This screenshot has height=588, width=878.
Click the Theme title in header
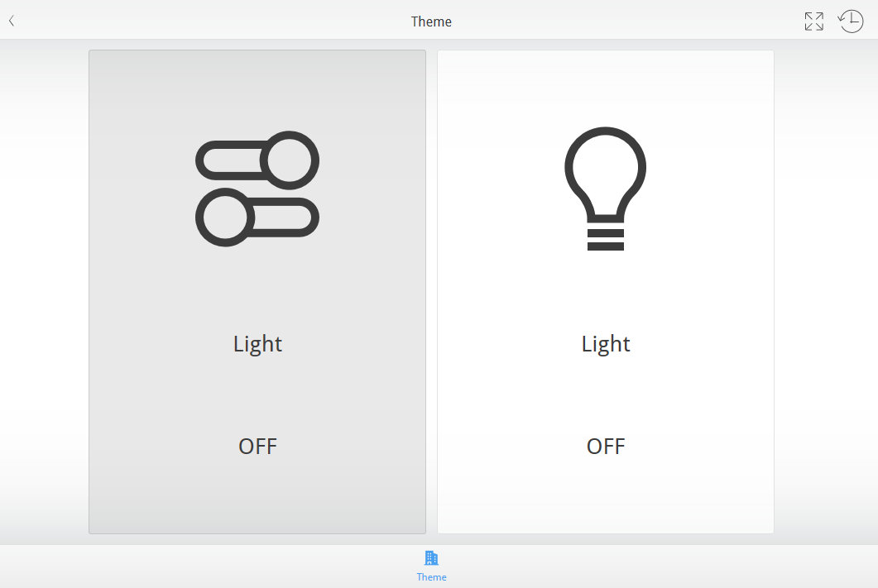click(x=431, y=22)
